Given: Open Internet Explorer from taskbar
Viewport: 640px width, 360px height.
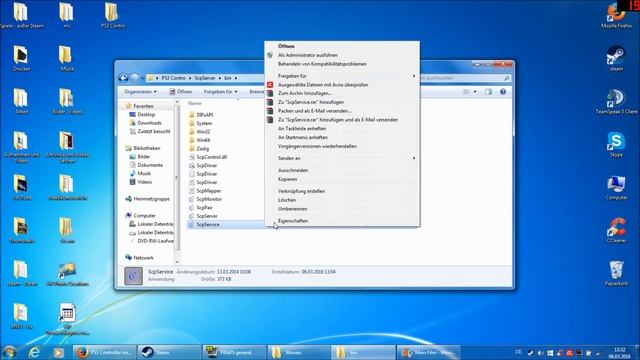Looking at the screenshot, I should tap(34, 352).
